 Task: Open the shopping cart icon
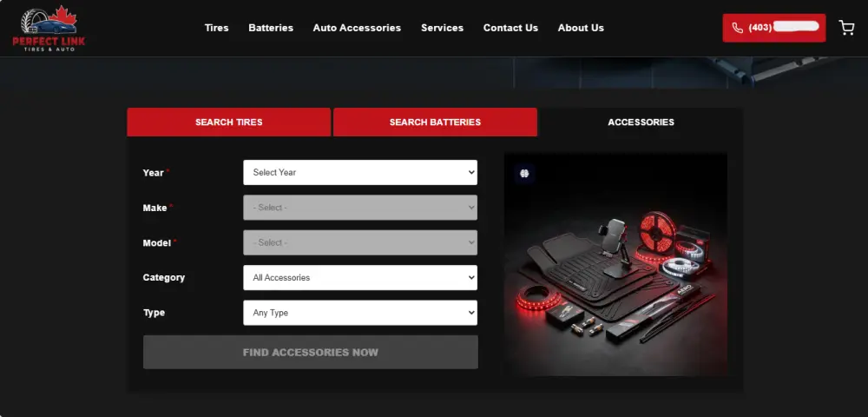coord(846,28)
